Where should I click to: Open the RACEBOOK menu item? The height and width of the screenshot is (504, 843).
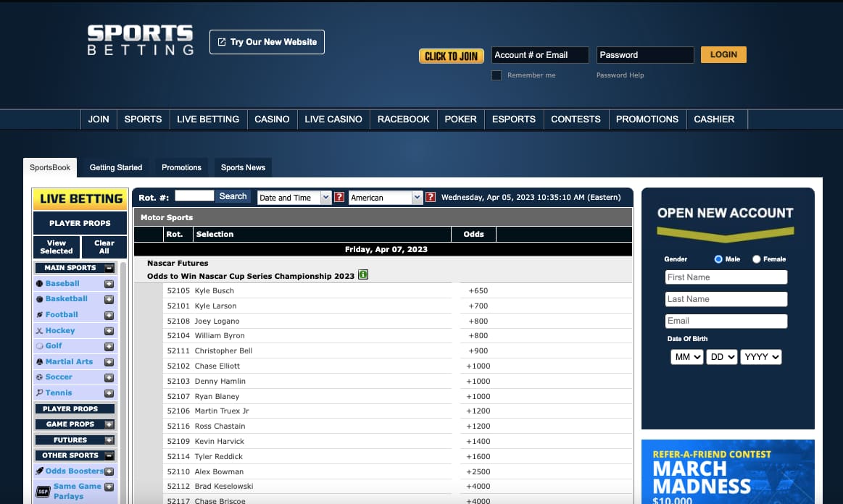[403, 119]
